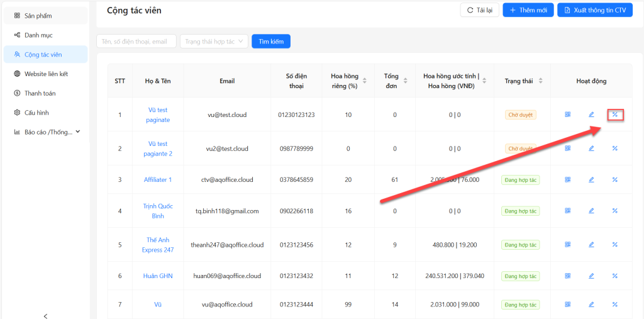Focus the name, phone, email search field
Image resolution: width=644 pixels, height=319 pixels.
(136, 42)
